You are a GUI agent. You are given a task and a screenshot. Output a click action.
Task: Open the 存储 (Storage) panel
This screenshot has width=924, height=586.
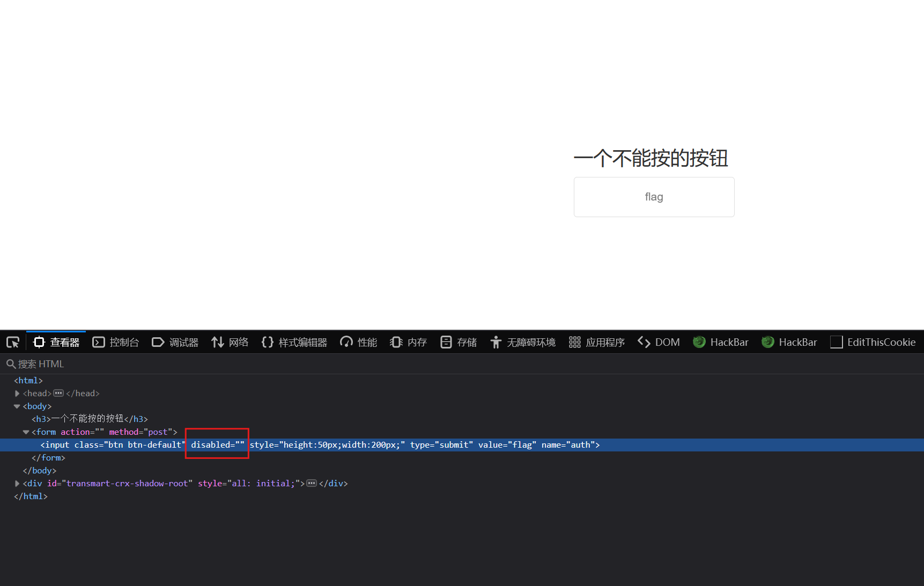pos(458,342)
